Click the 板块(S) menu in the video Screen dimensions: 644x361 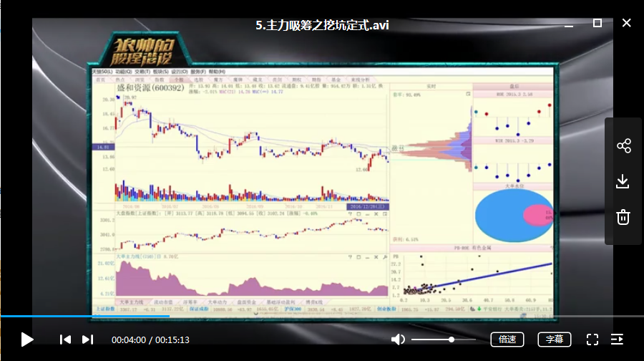pos(161,72)
